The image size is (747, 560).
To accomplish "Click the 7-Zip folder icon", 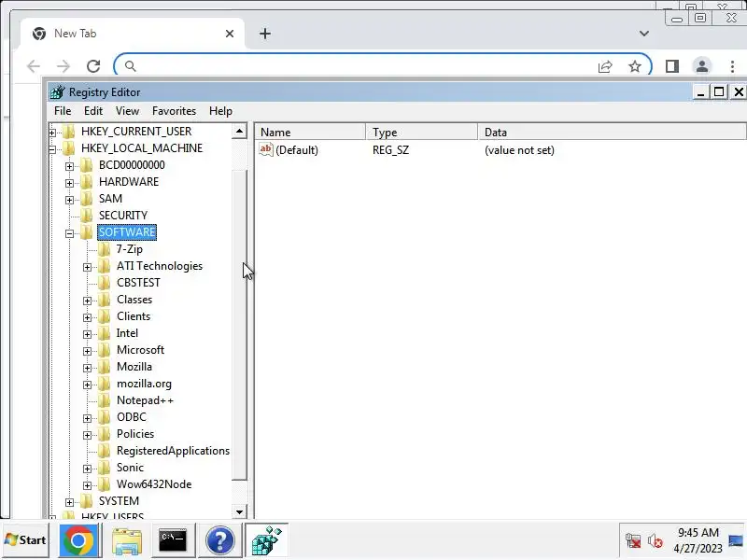I will (104, 249).
